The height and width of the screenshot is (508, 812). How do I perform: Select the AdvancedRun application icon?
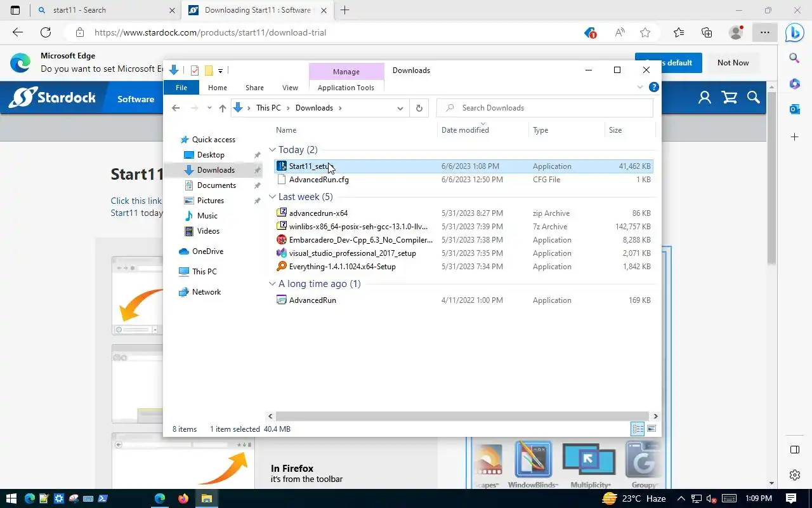click(282, 300)
